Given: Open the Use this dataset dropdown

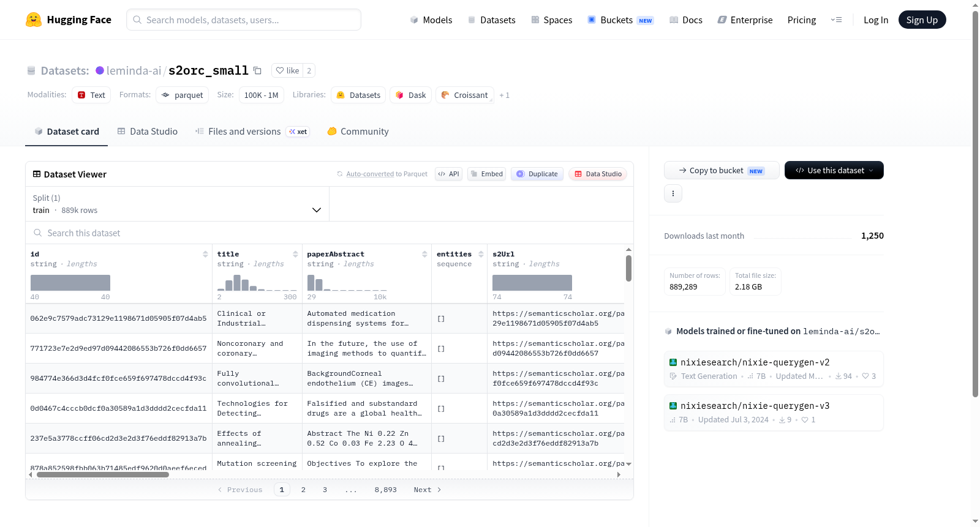Looking at the screenshot, I should [x=834, y=170].
